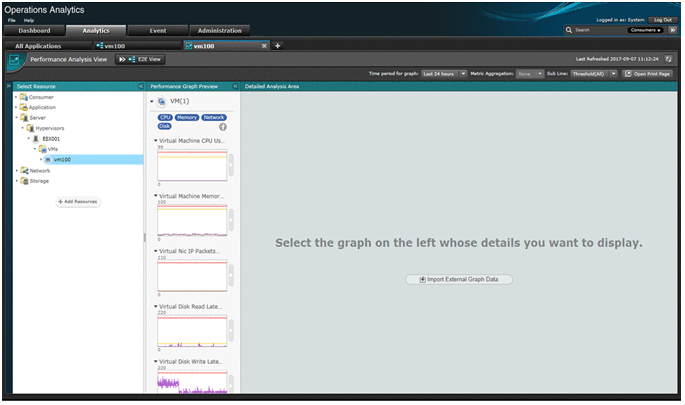Image resolution: width=685 pixels, height=405 pixels.
Task: Click the Add Resources button
Action: pos(78,202)
